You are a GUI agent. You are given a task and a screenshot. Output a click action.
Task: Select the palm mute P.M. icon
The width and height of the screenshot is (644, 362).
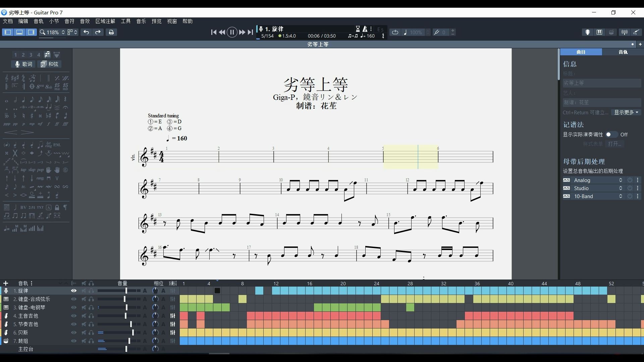pos(57,145)
